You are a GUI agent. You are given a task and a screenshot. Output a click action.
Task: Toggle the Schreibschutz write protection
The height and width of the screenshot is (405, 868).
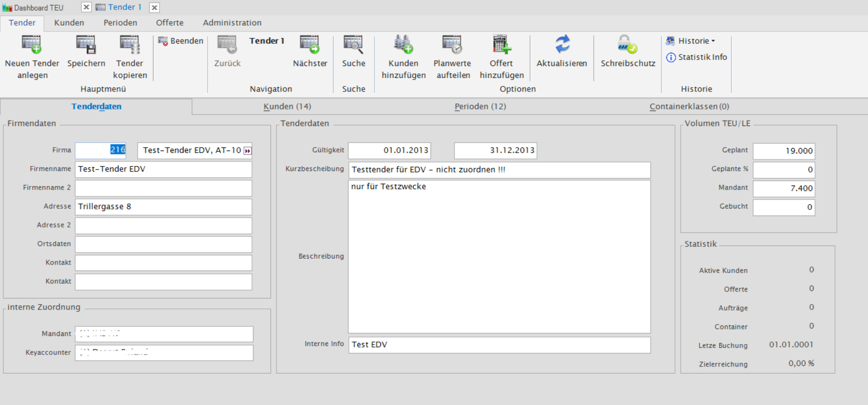click(627, 45)
